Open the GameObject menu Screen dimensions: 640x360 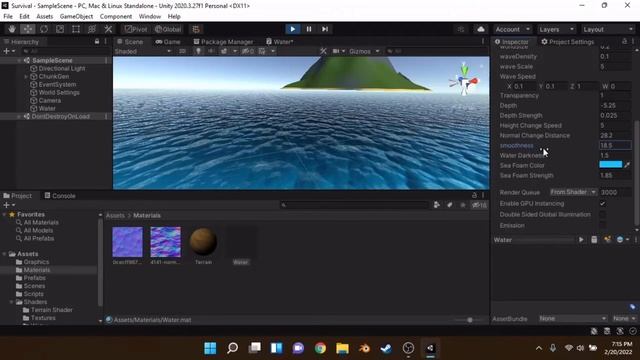click(x=76, y=16)
